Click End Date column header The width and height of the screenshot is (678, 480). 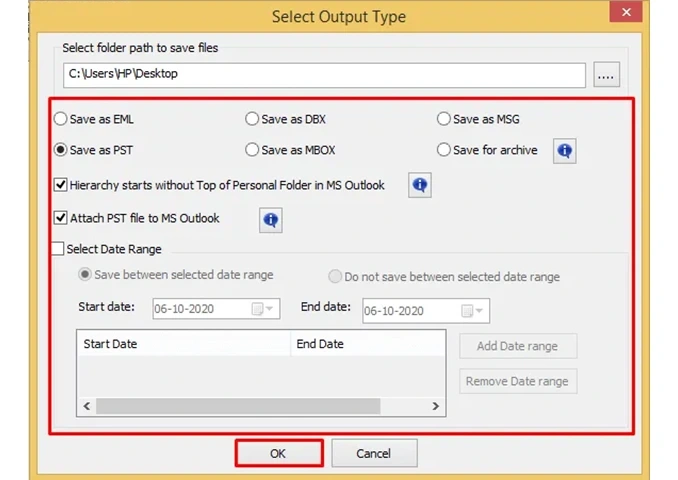pyautogui.click(x=368, y=344)
